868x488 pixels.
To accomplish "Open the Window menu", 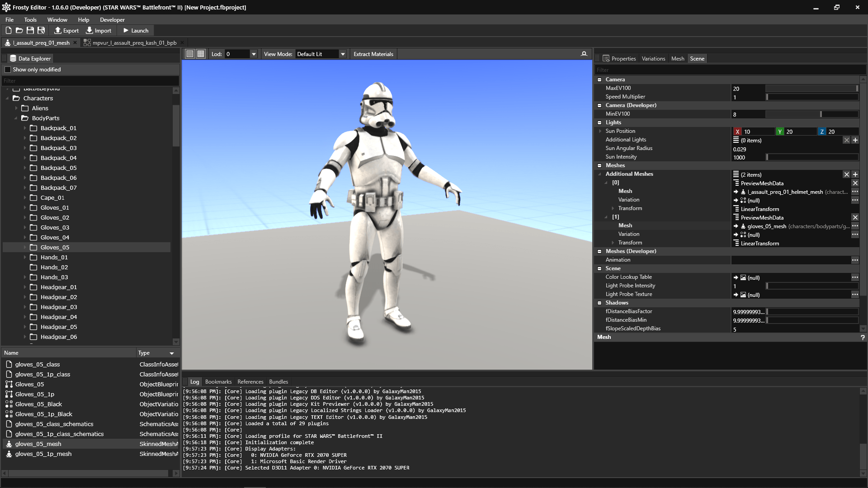I will (x=57, y=19).
